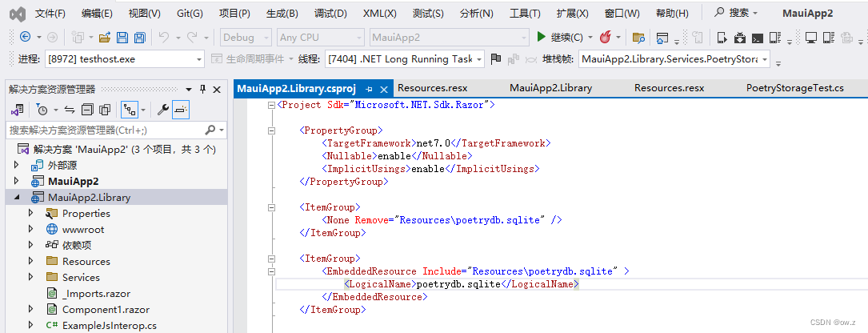Image resolution: width=868 pixels, height=333 pixels.
Task: Click the pin icon on Solution Explorer panel
Action: click(202, 89)
